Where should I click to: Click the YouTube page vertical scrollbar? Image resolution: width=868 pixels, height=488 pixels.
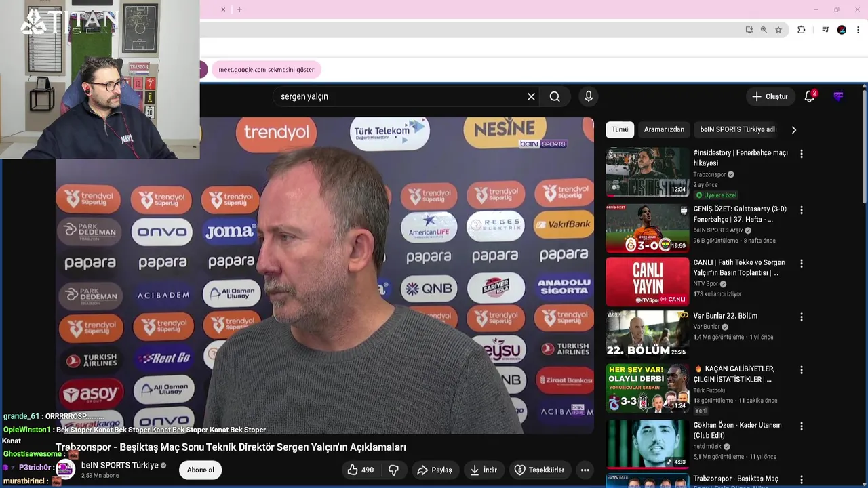[865, 146]
